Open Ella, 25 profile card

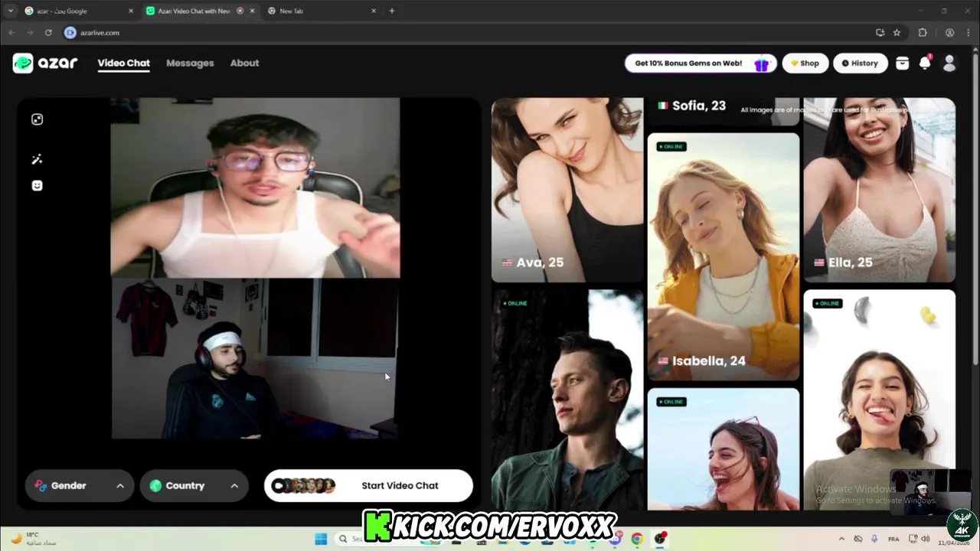pos(879,190)
